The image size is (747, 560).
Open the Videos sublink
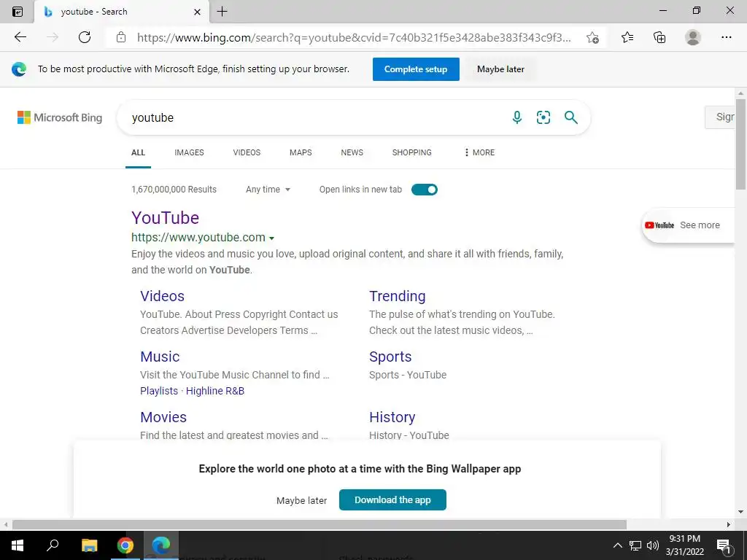(x=162, y=296)
